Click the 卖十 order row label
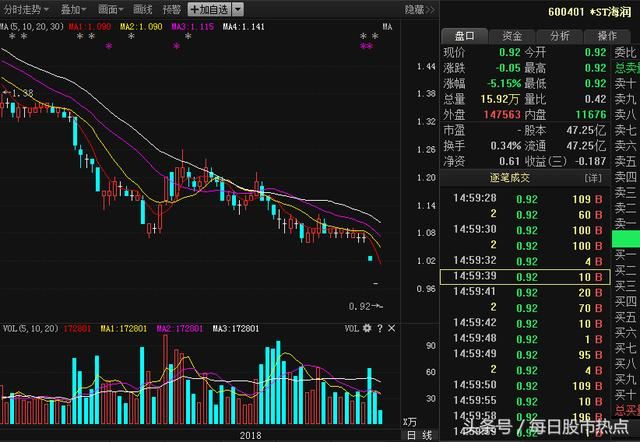640x442 pixels. click(625, 84)
